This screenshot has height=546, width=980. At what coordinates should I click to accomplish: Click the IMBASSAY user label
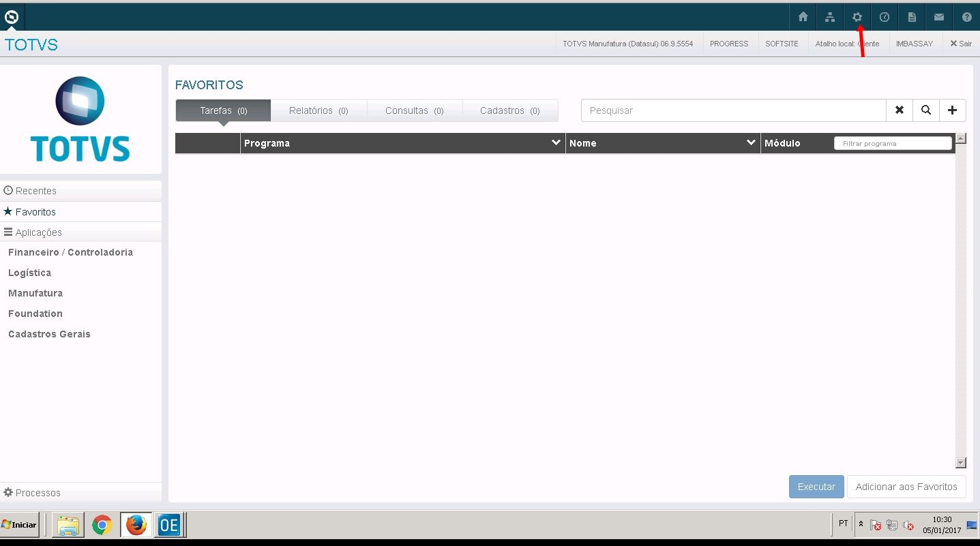[915, 44]
